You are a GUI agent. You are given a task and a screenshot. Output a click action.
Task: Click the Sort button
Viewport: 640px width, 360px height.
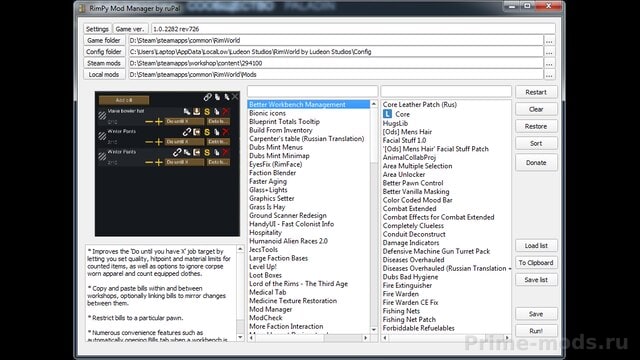[536, 144]
